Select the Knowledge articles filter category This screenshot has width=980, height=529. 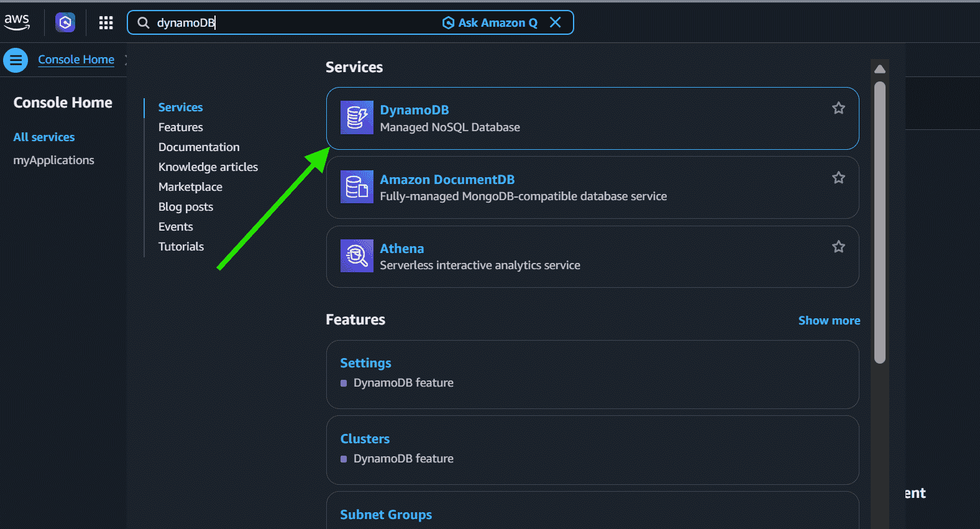pyautogui.click(x=208, y=167)
